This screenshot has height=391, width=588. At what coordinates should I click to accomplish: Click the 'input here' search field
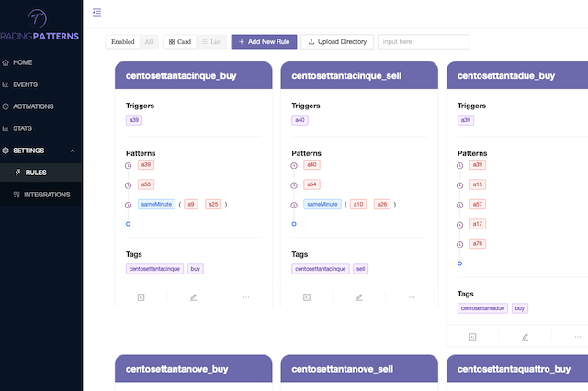coord(423,42)
